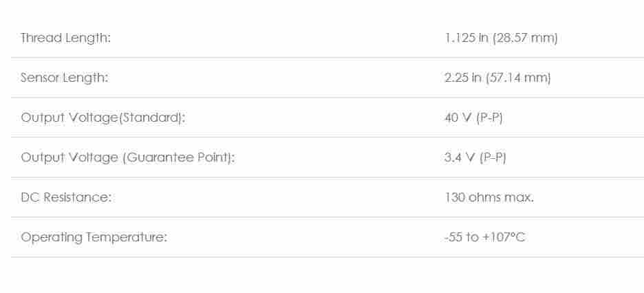This screenshot has height=293, width=644.
Task: Select the -55 lower temperature limit
Action: (453, 237)
